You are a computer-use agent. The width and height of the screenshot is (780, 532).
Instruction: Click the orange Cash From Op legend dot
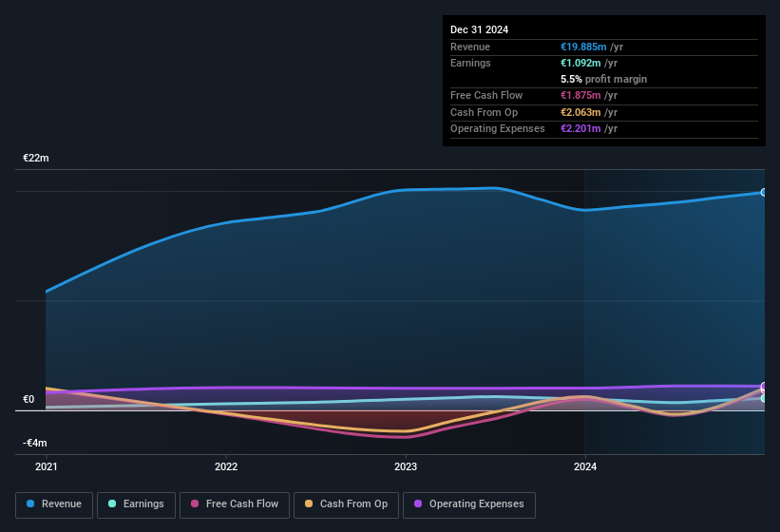[x=309, y=503]
